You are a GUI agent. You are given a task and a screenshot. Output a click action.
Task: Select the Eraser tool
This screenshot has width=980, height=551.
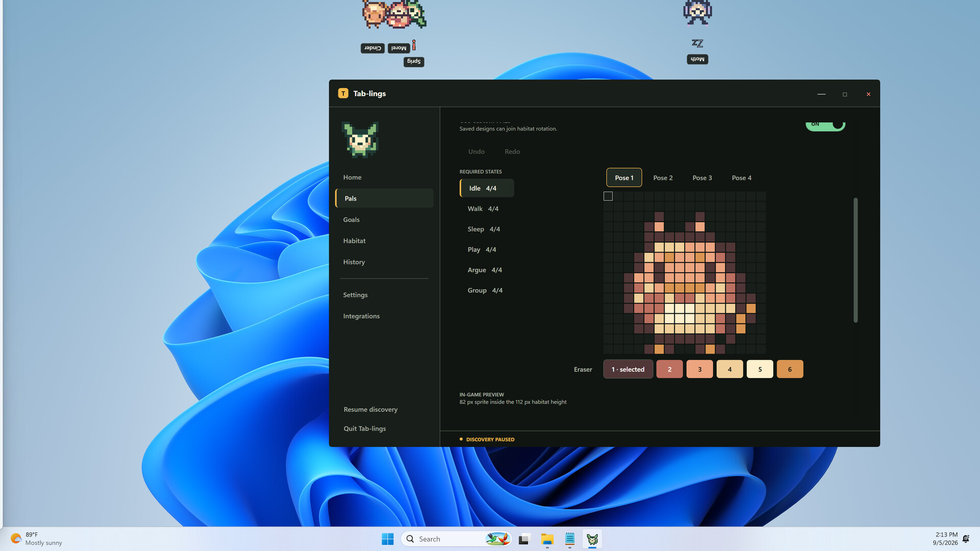point(582,369)
